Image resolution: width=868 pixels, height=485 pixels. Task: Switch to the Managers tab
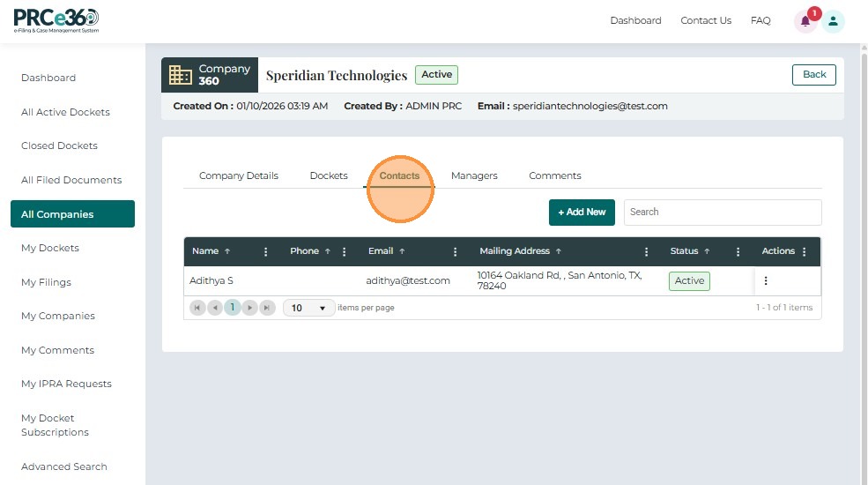(x=474, y=176)
